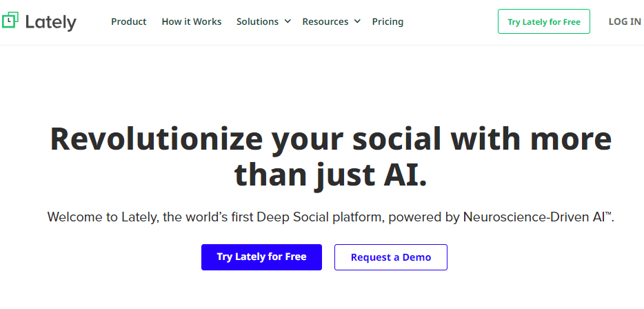Open the Resources menu label
Screen dimensions: 644x309
(325, 21)
